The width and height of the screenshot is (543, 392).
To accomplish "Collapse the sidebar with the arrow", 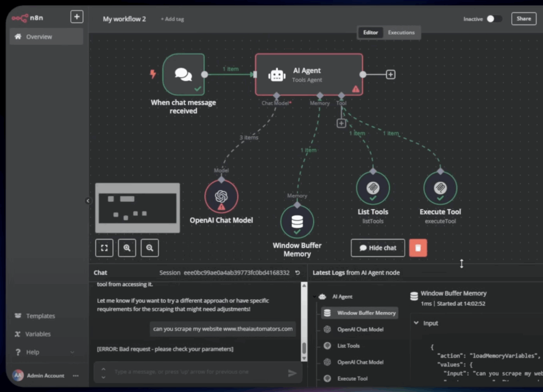I will pyautogui.click(x=88, y=201).
